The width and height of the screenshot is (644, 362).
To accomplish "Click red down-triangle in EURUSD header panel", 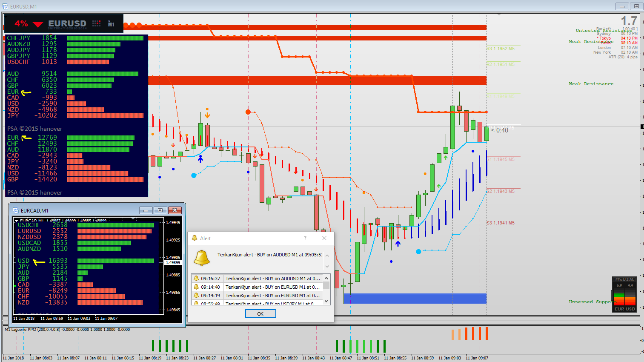I will coord(38,24).
